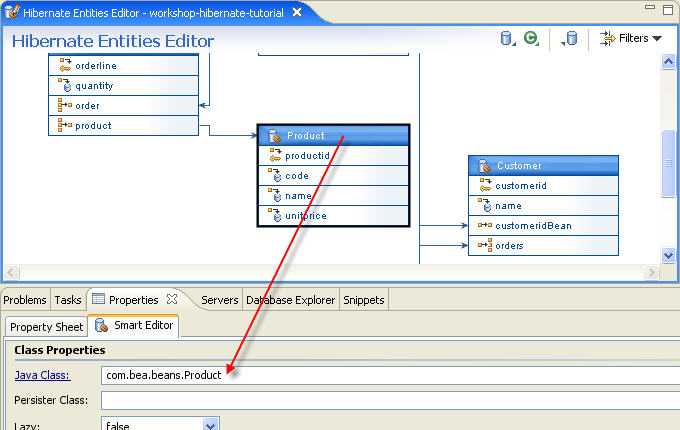Select the quantity field row
This screenshot has height=430, width=680.
pos(124,85)
